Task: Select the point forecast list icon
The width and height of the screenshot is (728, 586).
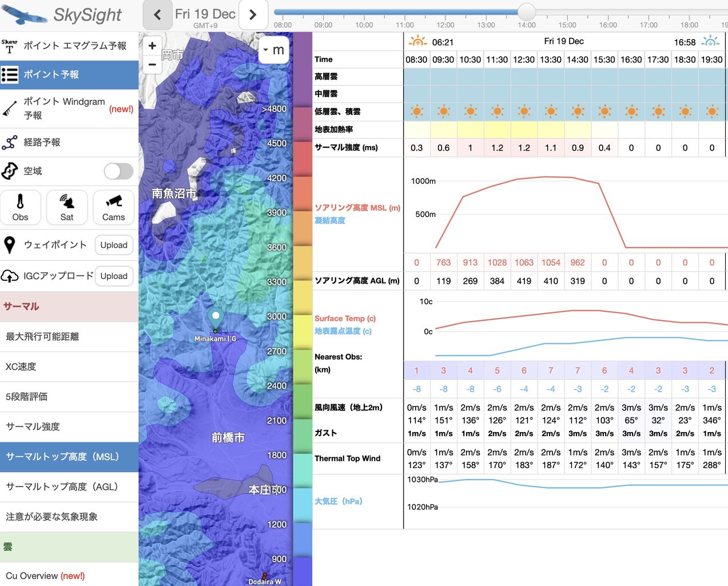Action: click(x=10, y=74)
